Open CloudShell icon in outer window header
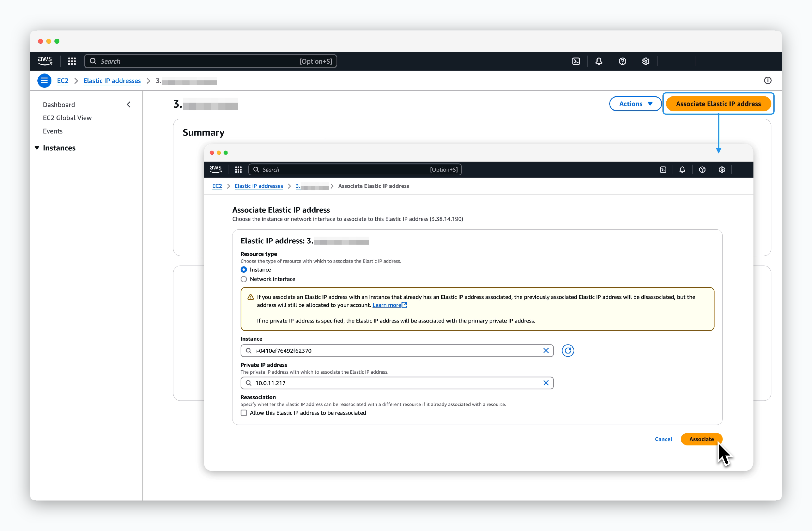The image size is (812, 531). click(x=576, y=61)
